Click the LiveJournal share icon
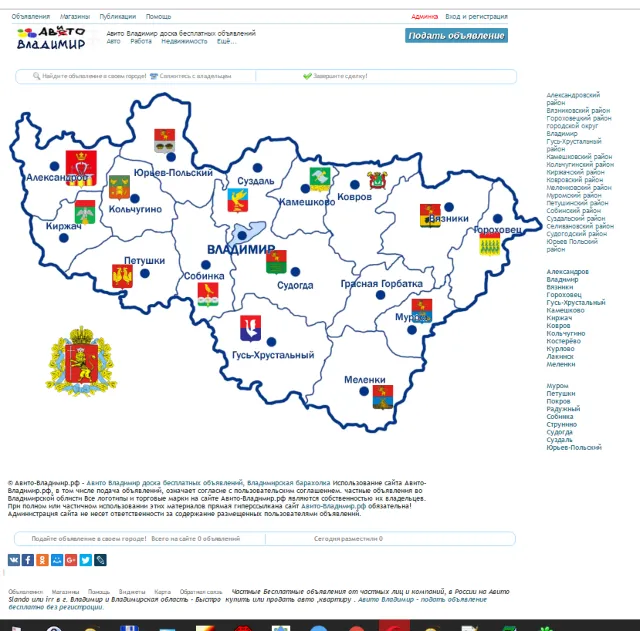 [x=100, y=560]
